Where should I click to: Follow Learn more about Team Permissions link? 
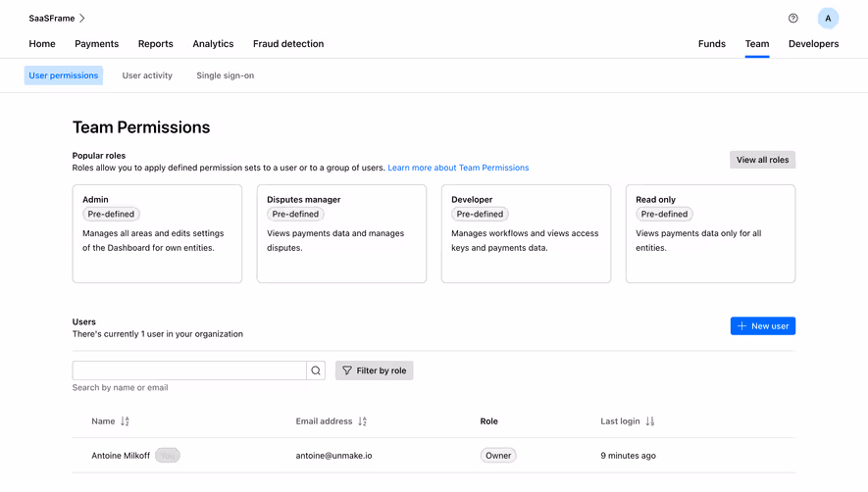point(458,168)
